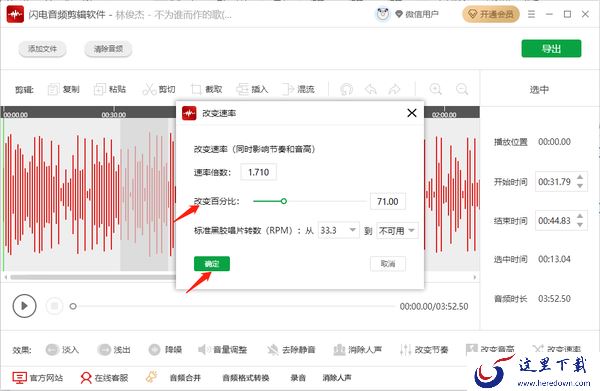The height and width of the screenshot is (391, 600).
Task: Click the zoom in magnifier icon
Action: point(435,89)
